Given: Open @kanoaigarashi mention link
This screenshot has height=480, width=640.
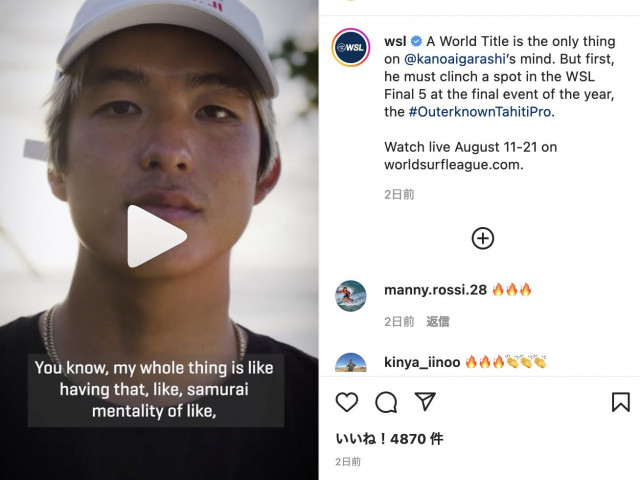Looking at the screenshot, I should pos(455,59).
